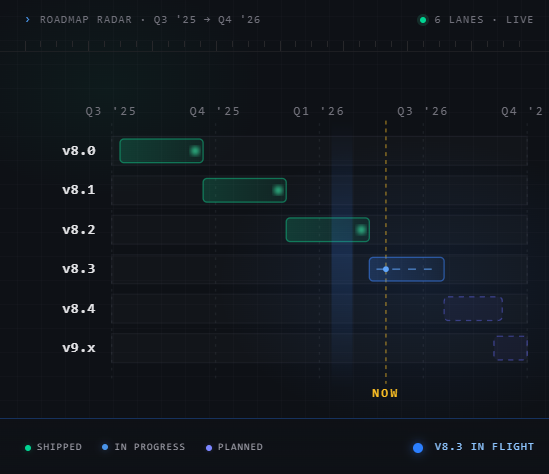The image size is (549, 474).
Task: Select the v8.0 lane label
Action: coord(79,151)
